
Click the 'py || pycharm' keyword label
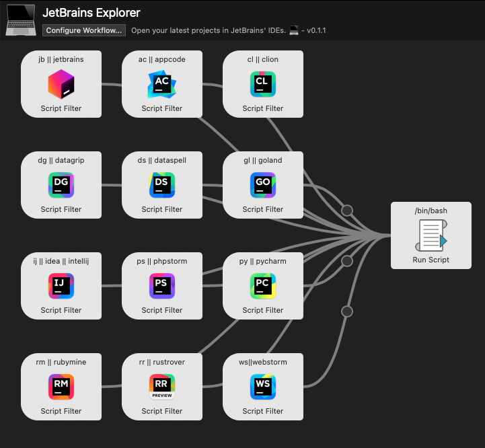pyautogui.click(x=262, y=261)
